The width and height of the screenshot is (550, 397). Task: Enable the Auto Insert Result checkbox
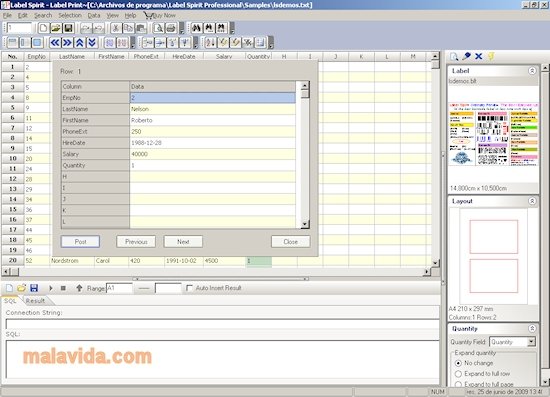(x=189, y=288)
